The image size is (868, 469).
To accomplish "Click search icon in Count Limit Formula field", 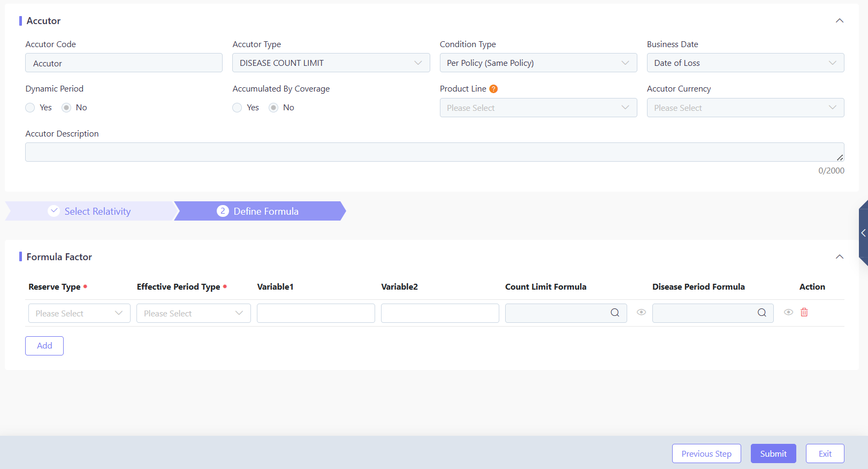I will (615, 313).
